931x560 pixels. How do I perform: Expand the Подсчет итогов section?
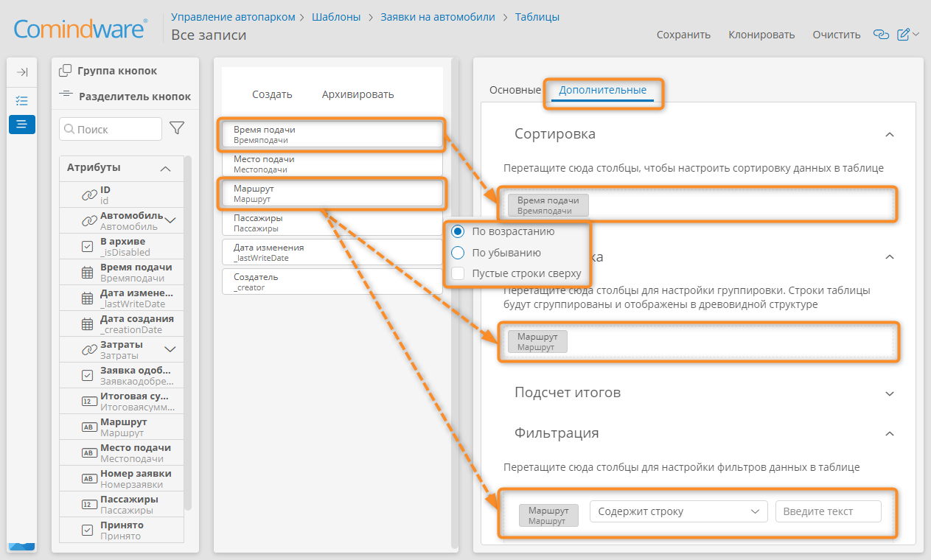890,393
